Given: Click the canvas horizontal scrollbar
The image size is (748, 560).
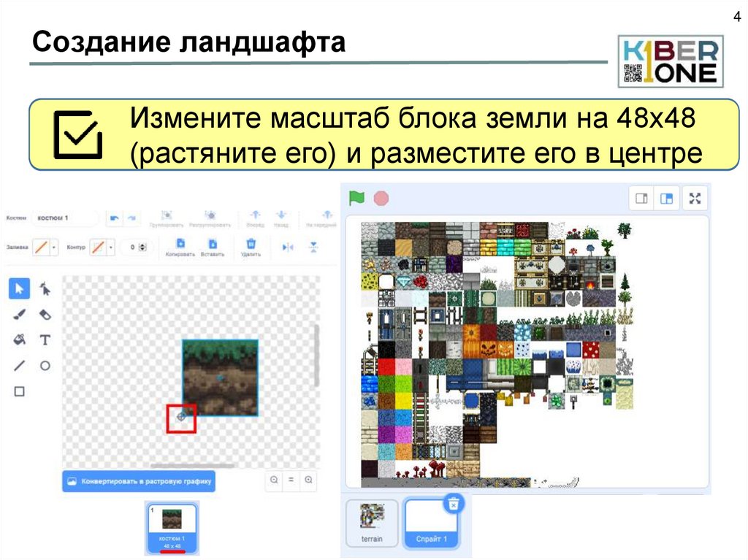Looking at the screenshot, I should tap(192, 465).
